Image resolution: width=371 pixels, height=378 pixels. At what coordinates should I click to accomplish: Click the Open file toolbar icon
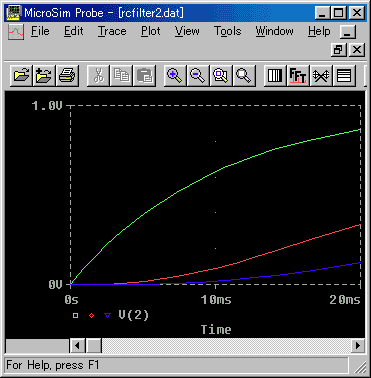pos(22,75)
